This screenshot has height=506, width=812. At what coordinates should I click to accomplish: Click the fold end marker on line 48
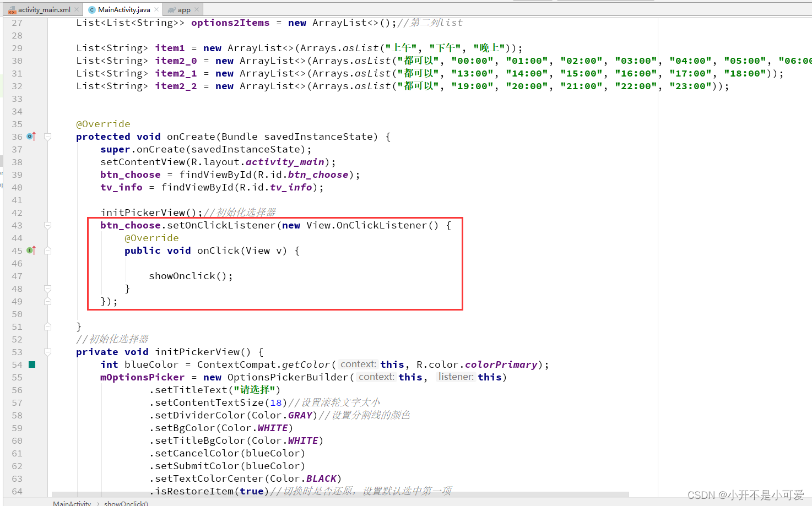point(48,289)
